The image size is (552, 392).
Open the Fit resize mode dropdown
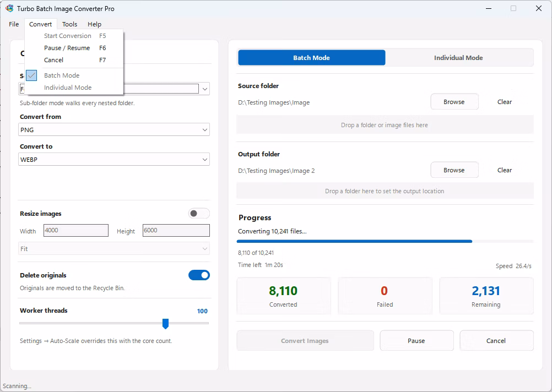[x=114, y=249]
